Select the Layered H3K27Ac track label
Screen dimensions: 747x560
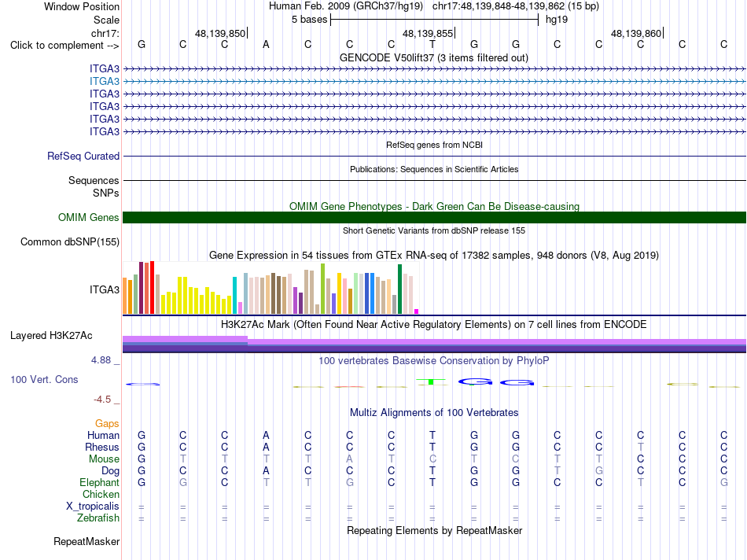[51, 336]
